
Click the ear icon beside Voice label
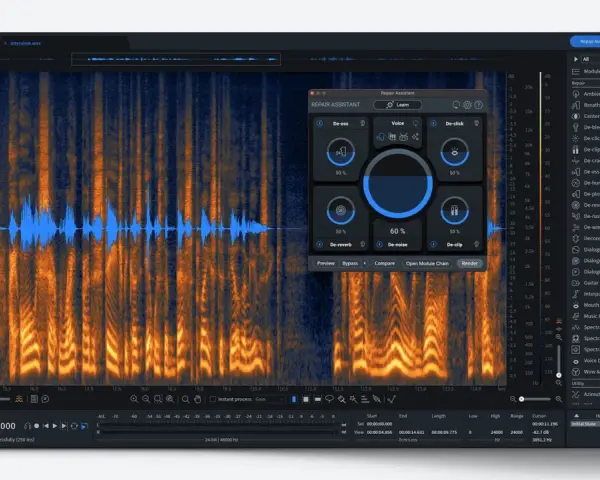click(x=416, y=123)
